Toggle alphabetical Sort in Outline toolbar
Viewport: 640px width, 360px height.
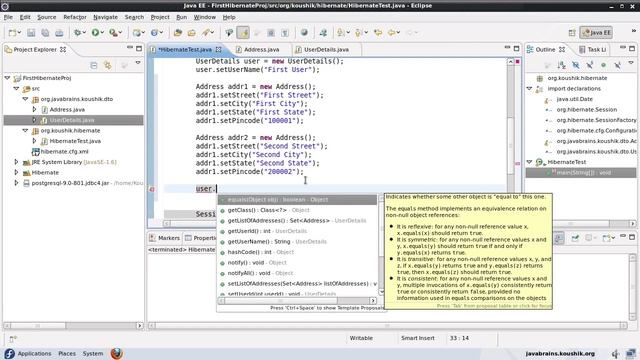pyautogui.click(x=562, y=65)
